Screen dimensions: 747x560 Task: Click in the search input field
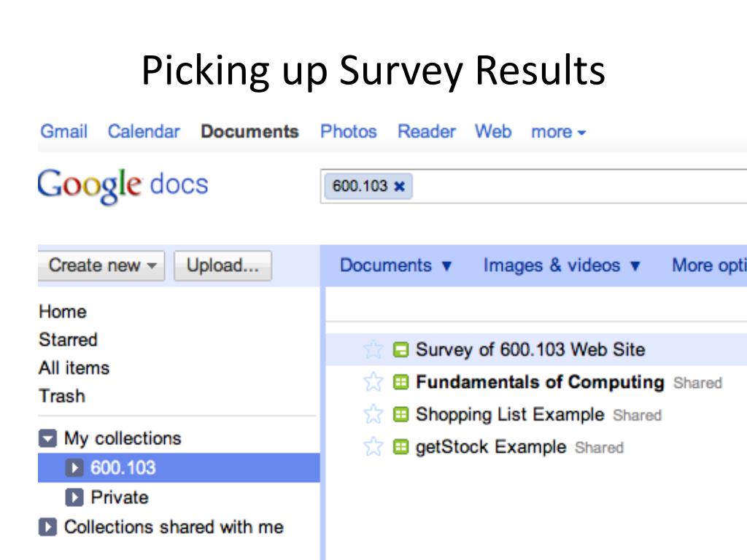point(578,186)
